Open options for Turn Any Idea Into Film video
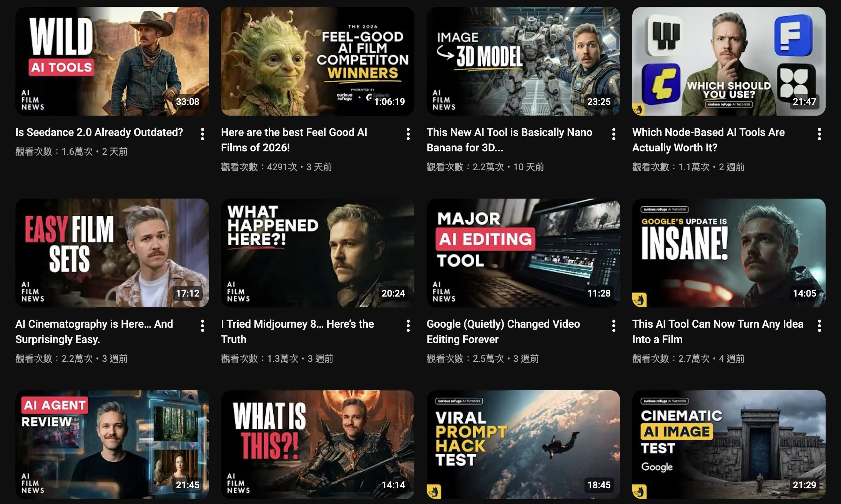 click(819, 326)
